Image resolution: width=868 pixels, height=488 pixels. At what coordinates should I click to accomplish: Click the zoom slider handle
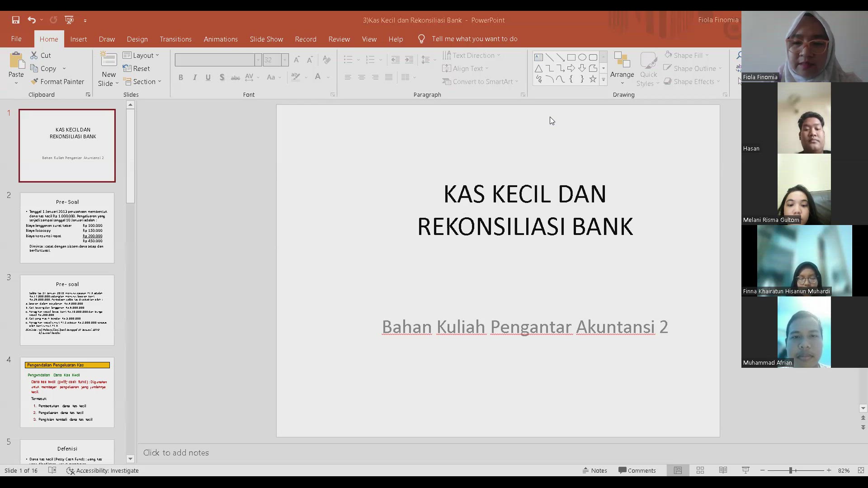791,470
